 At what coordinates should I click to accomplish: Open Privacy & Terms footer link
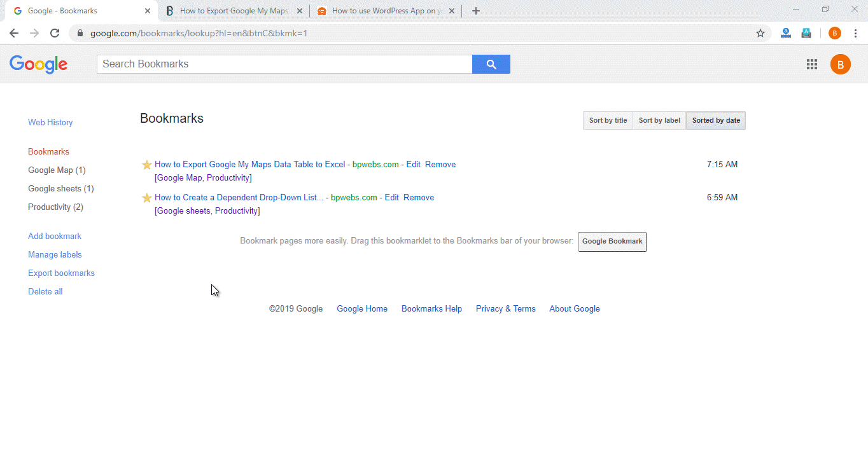[x=506, y=309]
